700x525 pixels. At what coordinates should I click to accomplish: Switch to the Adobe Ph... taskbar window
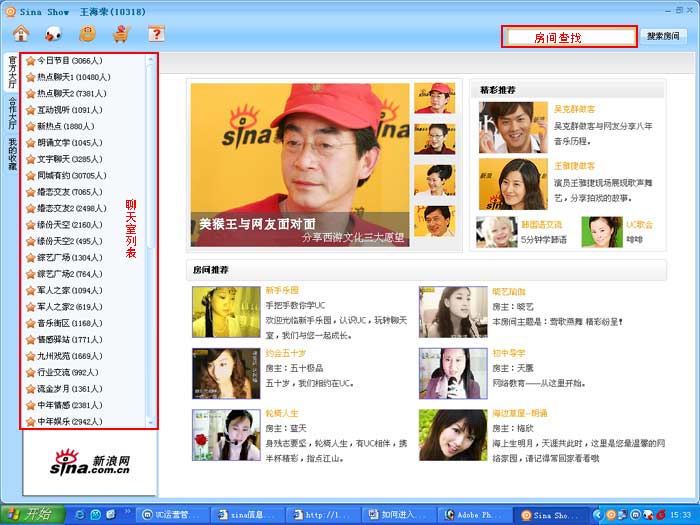coord(474,515)
